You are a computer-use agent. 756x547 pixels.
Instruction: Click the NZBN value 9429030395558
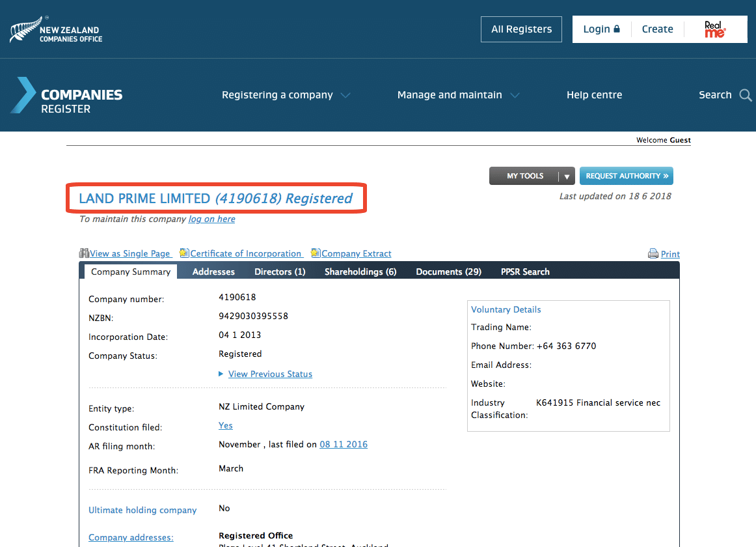pos(253,316)
